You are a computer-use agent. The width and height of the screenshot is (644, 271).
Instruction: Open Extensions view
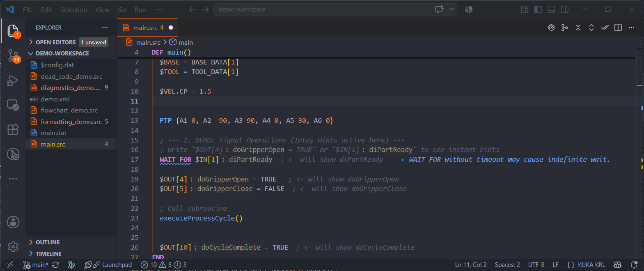13,129
